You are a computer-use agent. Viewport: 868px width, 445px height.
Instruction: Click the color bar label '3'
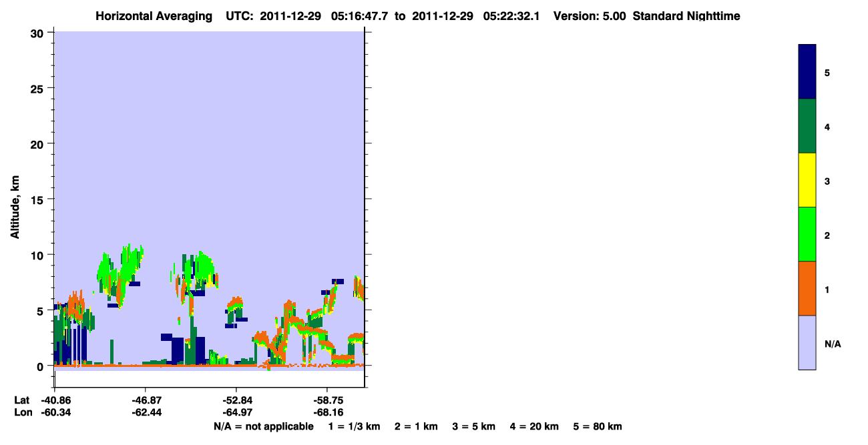pos(827,181)
